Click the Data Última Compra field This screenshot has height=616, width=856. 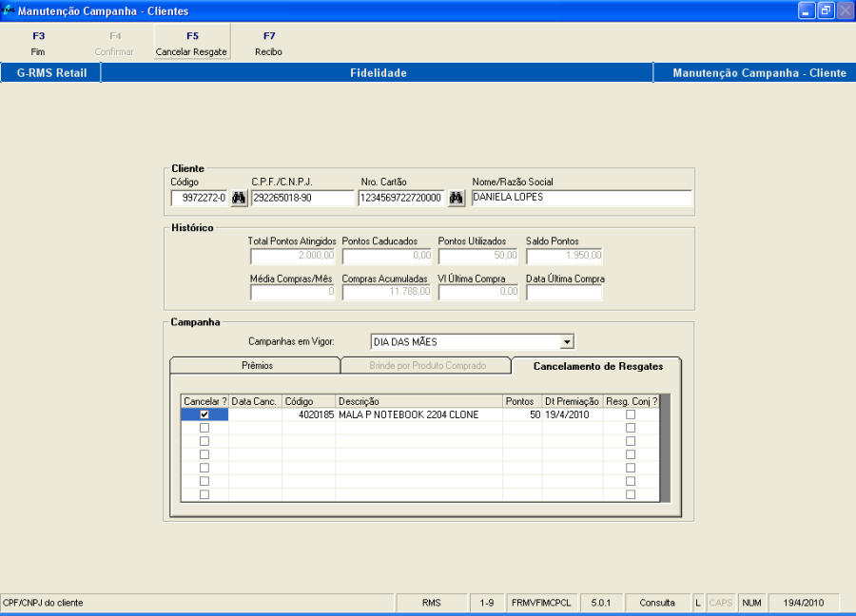(564, 292)
